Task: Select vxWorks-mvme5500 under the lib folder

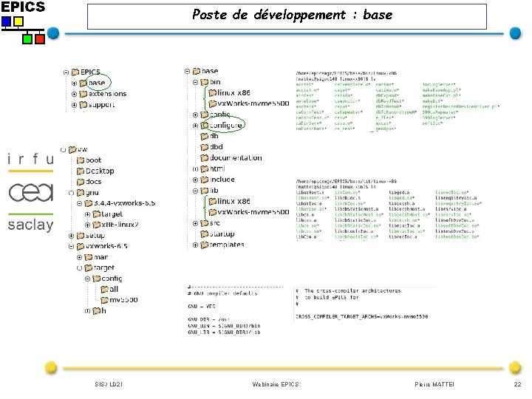Action: tap(253, 212)
